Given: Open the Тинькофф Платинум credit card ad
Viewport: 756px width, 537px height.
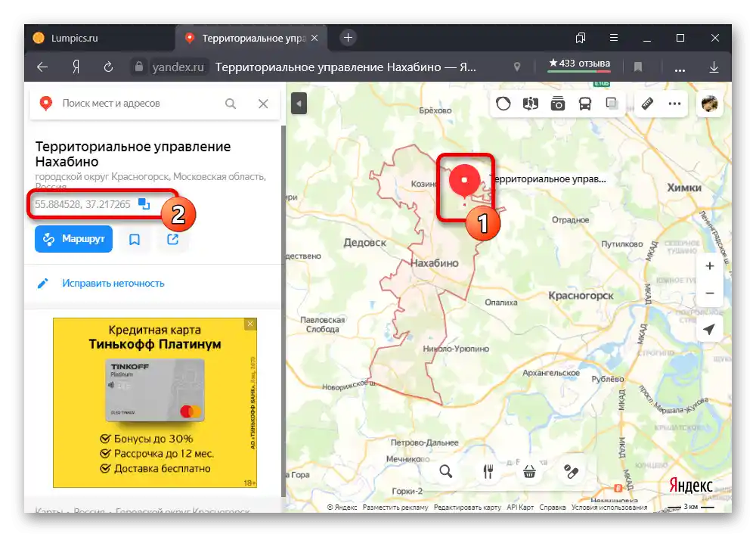Looking at the screenshot, I should 155,402.
